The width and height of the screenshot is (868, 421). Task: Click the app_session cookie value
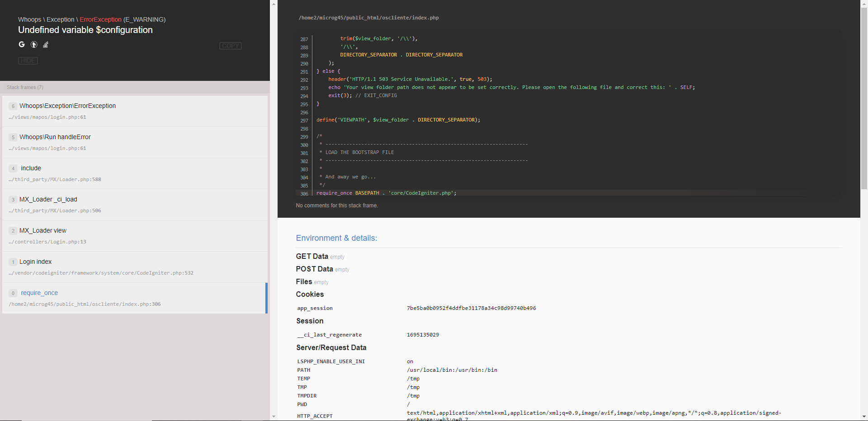point(471,308)
